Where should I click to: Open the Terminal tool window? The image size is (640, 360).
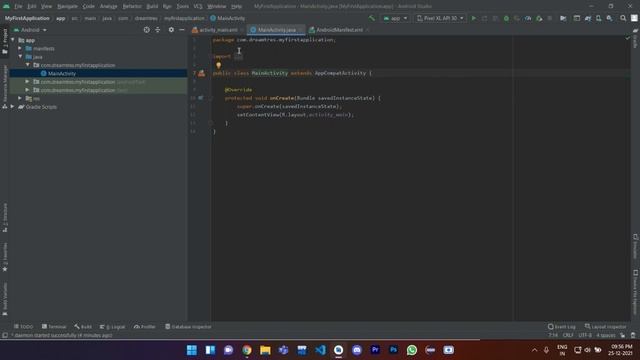[x=54, y=327]
